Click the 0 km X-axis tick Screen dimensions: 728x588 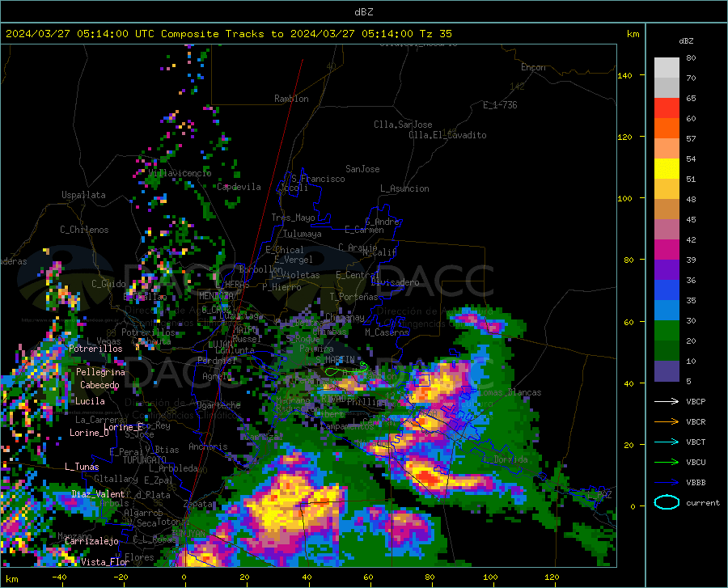(x=184, y=577)
